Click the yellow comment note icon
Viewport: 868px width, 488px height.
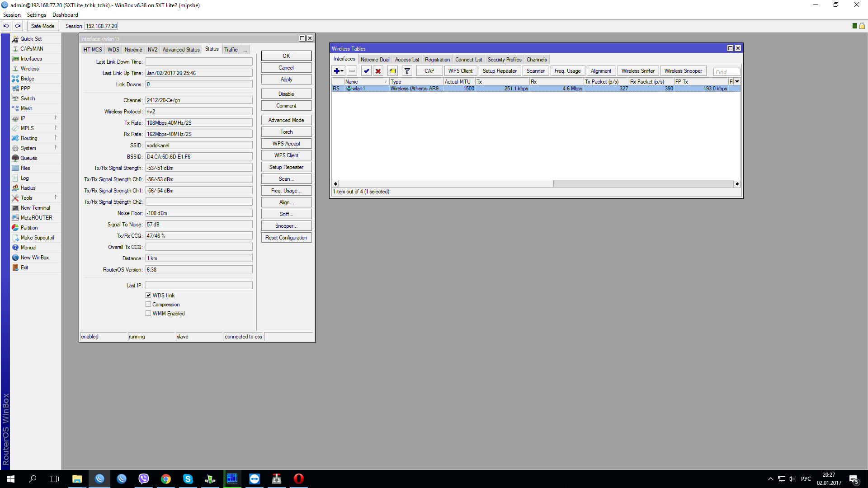pyautogui.click(x=392, y=71)
